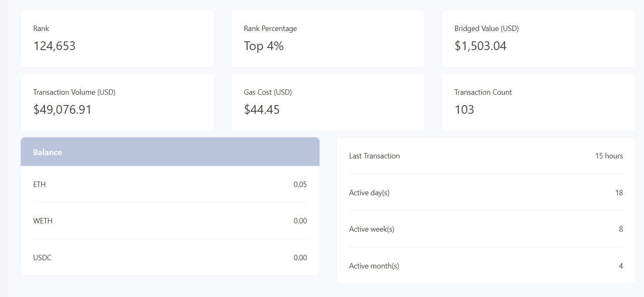Select the Active day(s) row
This screenshot has height=297, width=644.
pyautogui.click(x=486, y=192)
